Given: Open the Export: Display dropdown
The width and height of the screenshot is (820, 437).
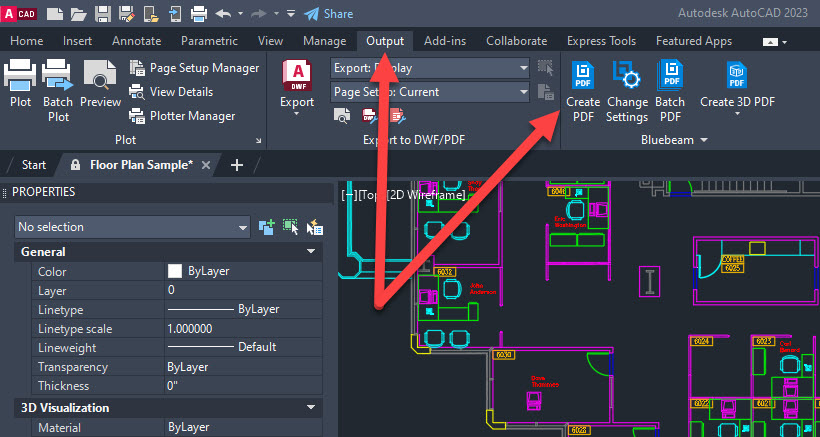Looking at the screenshot, I should coord(430,68).
